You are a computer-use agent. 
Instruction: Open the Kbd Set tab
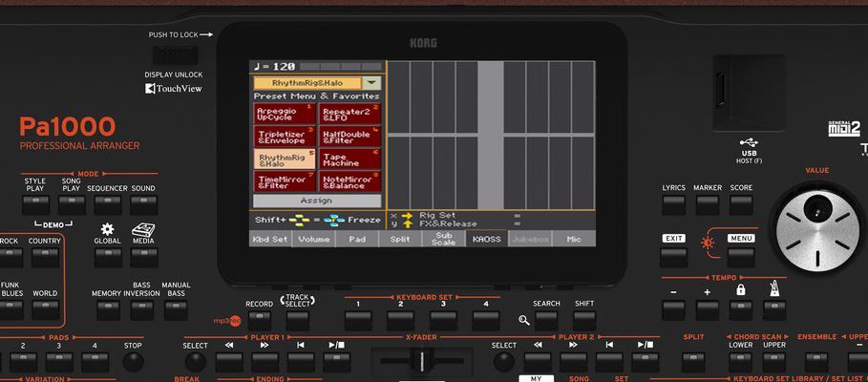click(269, 239)
